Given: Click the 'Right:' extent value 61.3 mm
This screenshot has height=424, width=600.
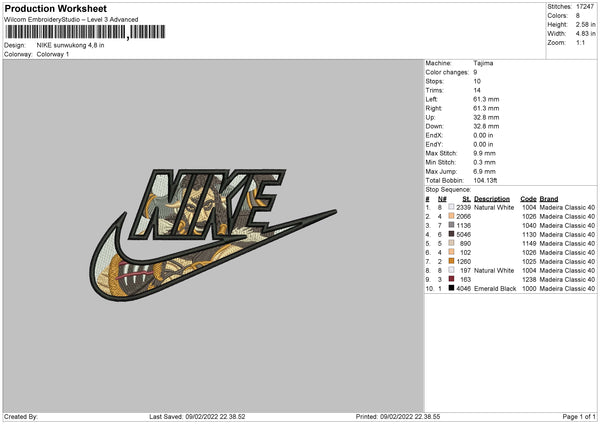Looking at the screenshot, I should click(486, 108).
